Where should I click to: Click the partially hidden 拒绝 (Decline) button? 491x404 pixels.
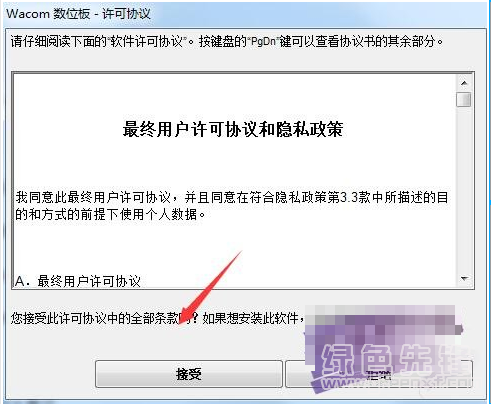click(379, 374)
